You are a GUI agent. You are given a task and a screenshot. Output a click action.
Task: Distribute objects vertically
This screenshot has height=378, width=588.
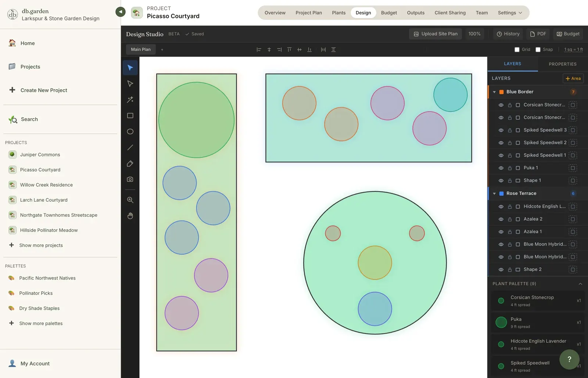(333, 50)
